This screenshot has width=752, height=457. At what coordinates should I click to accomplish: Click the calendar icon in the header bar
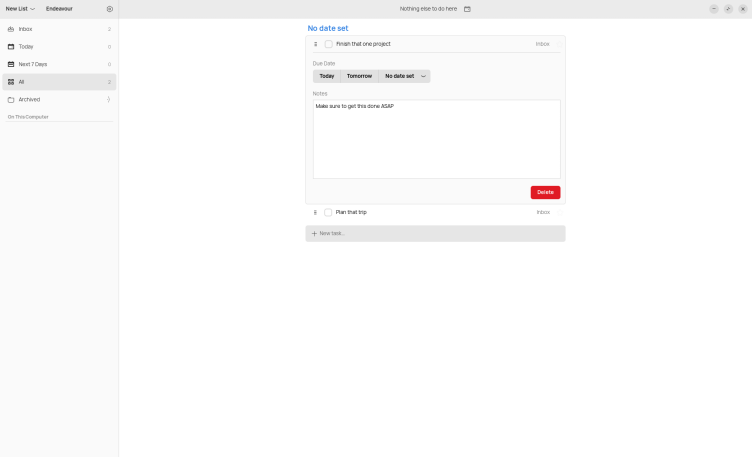tap(467, 9)
